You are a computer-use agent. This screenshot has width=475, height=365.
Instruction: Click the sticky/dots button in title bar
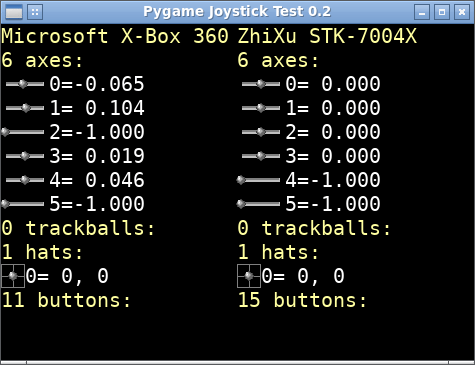[35, 12]
